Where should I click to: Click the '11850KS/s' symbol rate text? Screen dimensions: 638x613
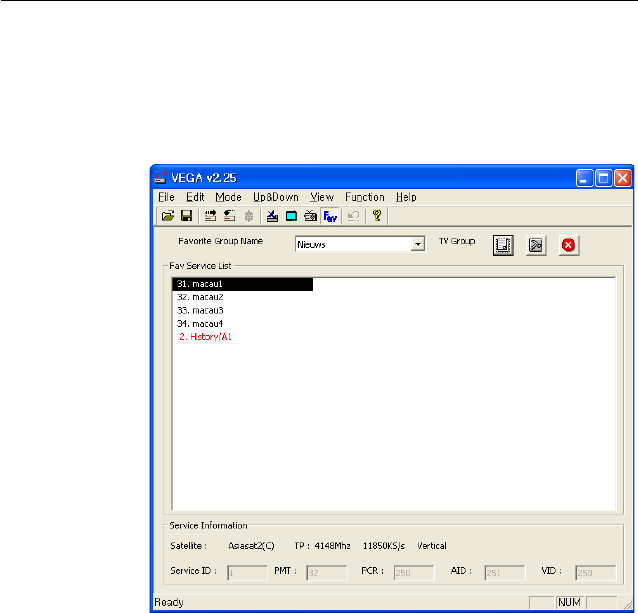coord(384,546)
